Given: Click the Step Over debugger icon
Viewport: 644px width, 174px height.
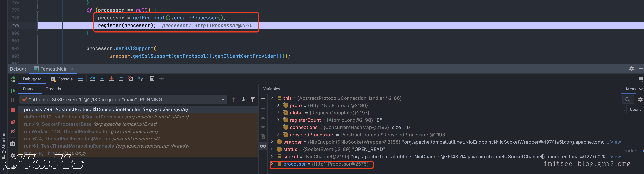Looking at the screenshot, I should coord(92,79).
